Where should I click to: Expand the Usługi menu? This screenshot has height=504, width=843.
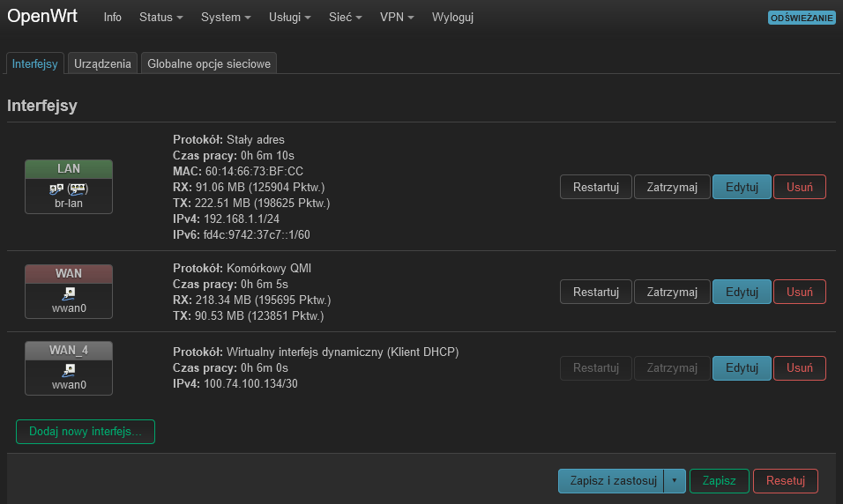click(x=290, y=18)
